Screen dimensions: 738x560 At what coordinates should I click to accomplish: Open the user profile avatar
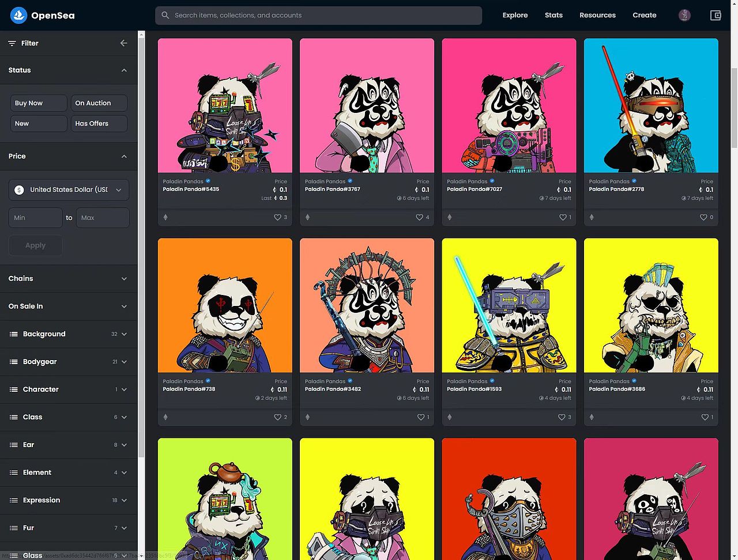(684, 16)
